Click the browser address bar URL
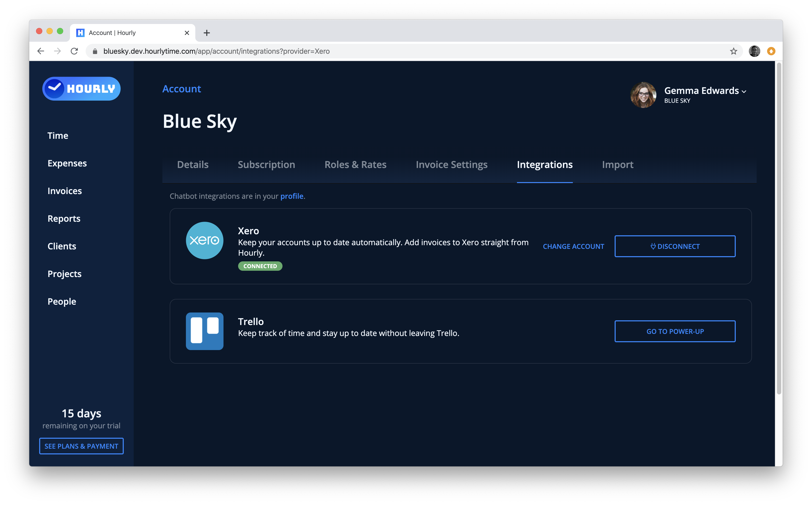Viewport: 812px width, 505px height. tap(216, 51)
